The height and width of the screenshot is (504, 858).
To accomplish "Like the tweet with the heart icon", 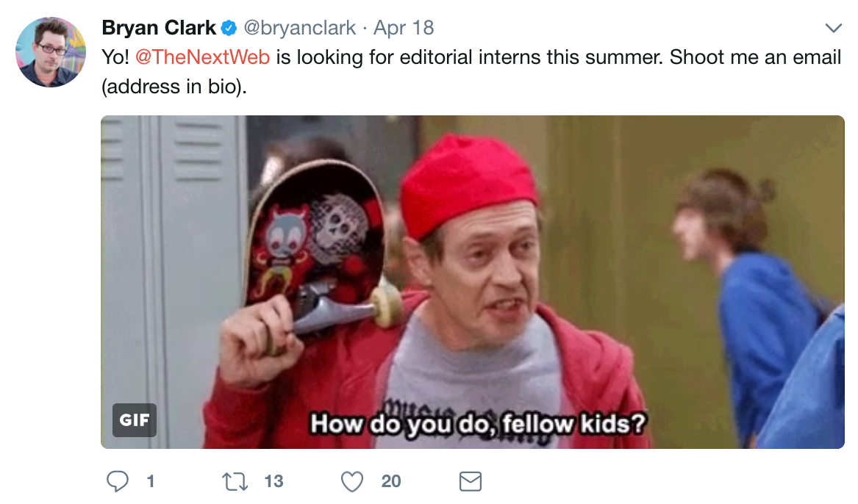I will (x=352, y=481).
